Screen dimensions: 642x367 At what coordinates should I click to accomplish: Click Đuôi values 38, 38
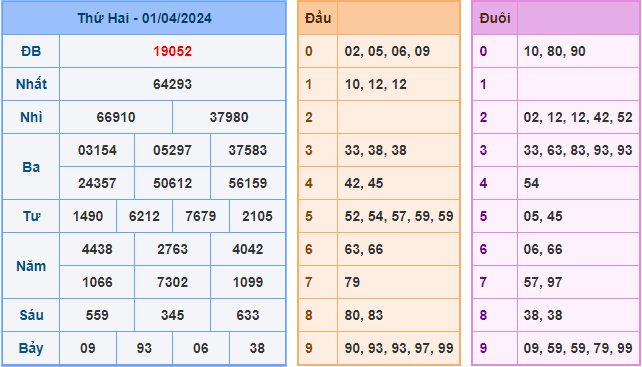pyautogui.click(x=543, y=315)
